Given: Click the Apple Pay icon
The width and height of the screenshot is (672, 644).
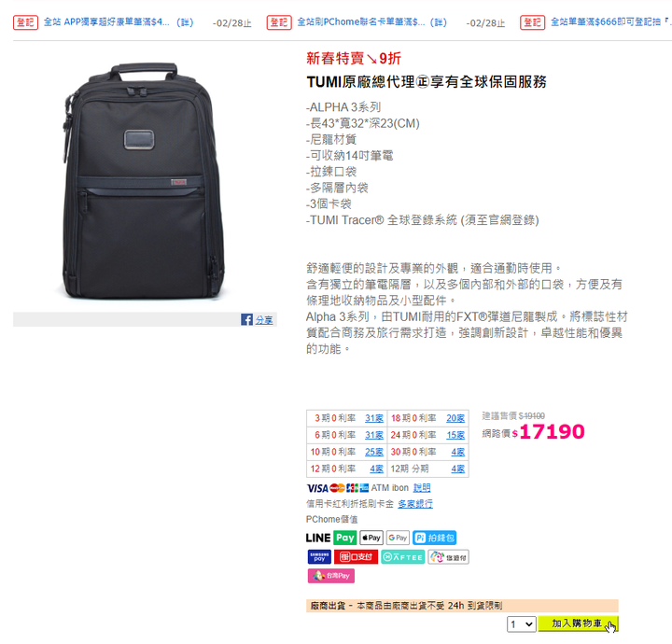Looking at the screenshot, I should [x=371, y=538].
